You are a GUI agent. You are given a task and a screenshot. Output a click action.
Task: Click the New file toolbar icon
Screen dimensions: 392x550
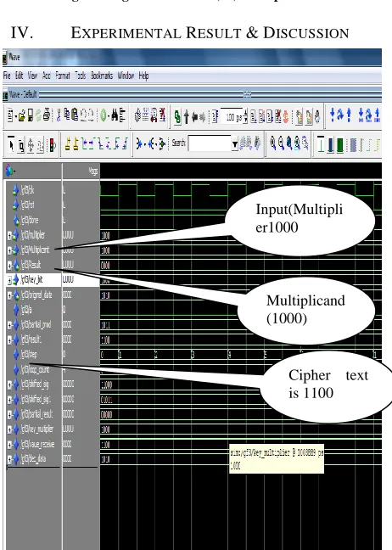[11, 115]
